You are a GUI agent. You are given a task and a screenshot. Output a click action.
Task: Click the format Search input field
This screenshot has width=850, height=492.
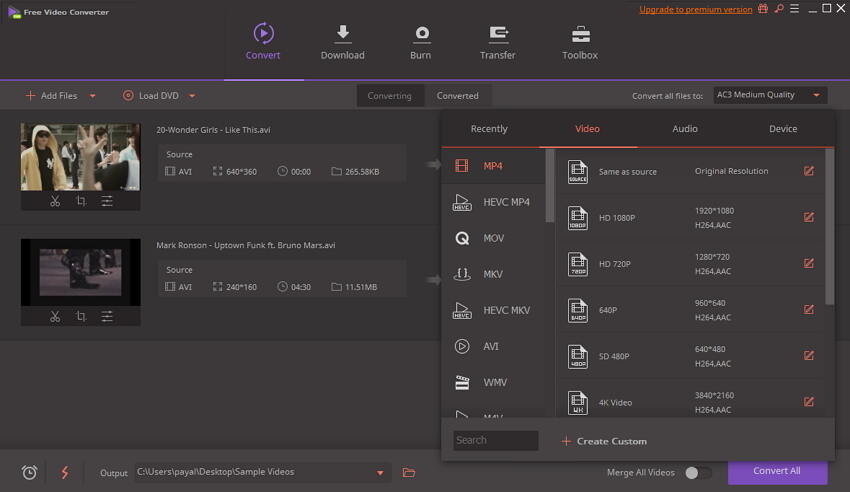point(495,440)
